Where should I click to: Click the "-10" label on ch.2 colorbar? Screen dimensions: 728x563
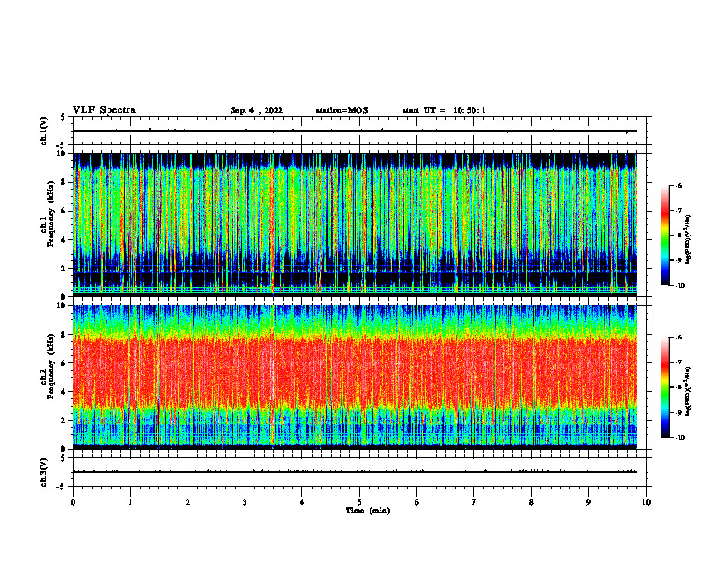(x=679, y=438)
